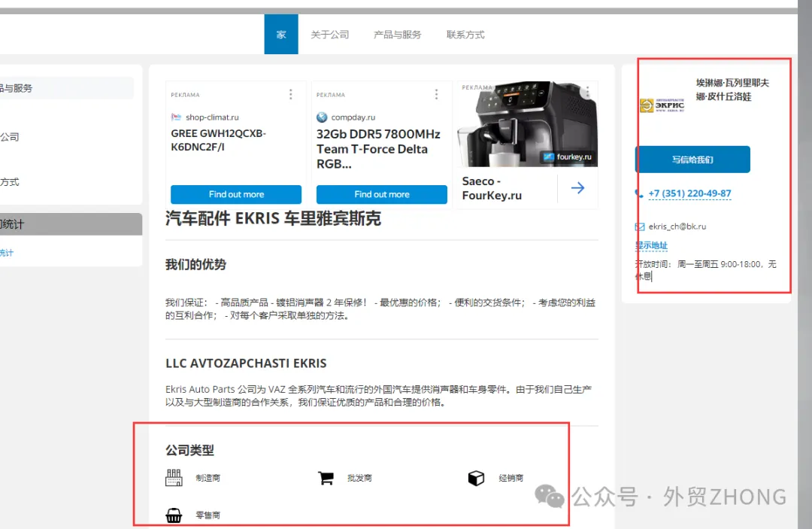
Task: Select the 经销商 label
Action: (511, 478)
